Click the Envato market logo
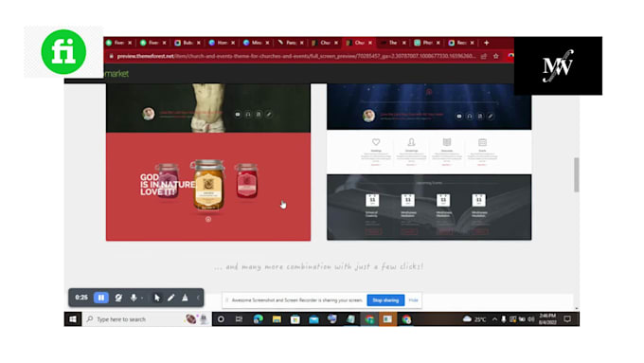The height and width of the screenshot is (363, 644). [116, 74]
